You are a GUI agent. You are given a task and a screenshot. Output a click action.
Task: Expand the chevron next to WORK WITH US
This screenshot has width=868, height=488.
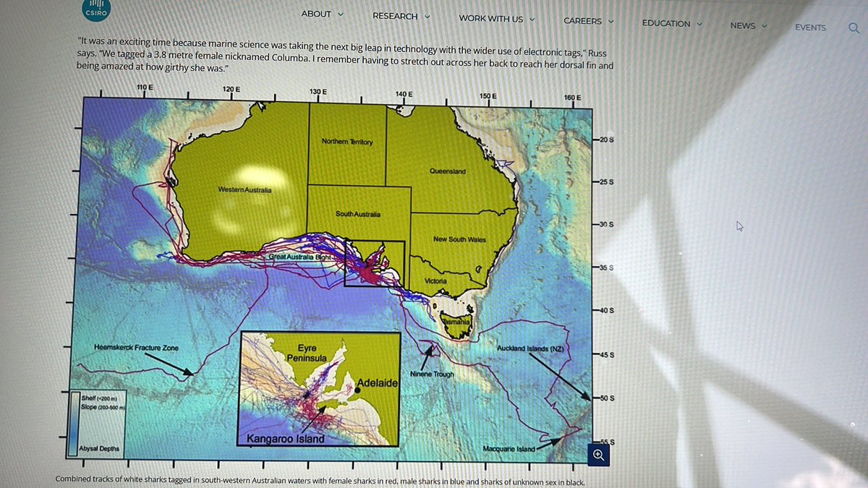pos(532,19)
